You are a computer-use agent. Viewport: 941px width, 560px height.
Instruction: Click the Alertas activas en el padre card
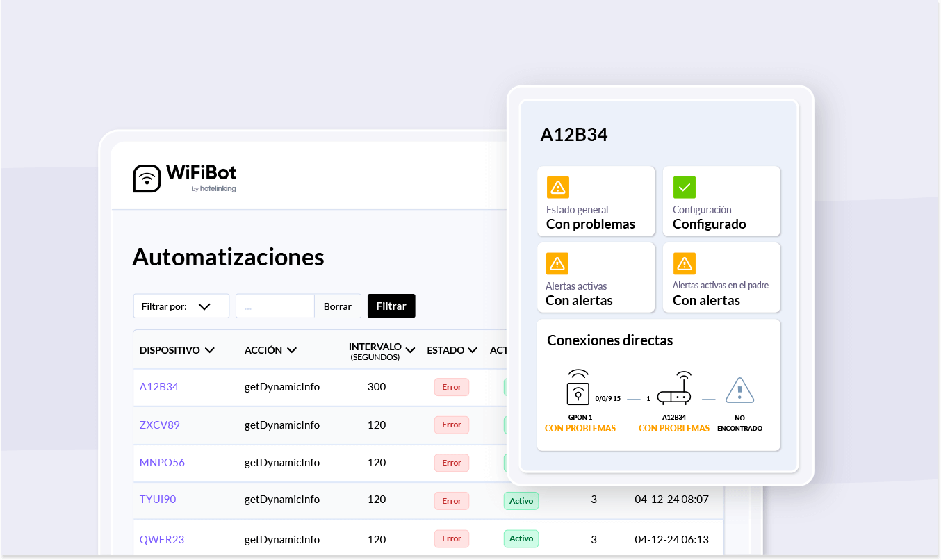click(721, 278)
